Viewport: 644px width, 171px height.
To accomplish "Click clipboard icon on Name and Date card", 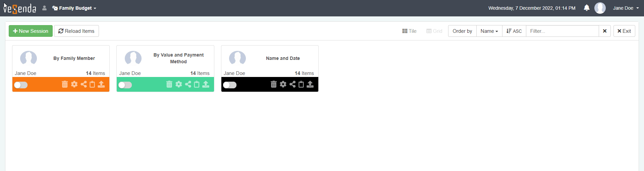I will pos(301,84).
